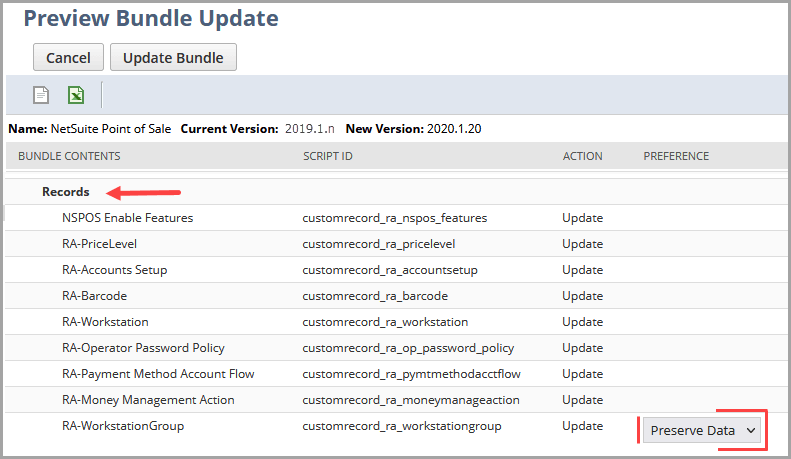Click Update action in RA-Payment Method Account Flow row
This screenshot has height=459, width=791.
pos(583,374)
